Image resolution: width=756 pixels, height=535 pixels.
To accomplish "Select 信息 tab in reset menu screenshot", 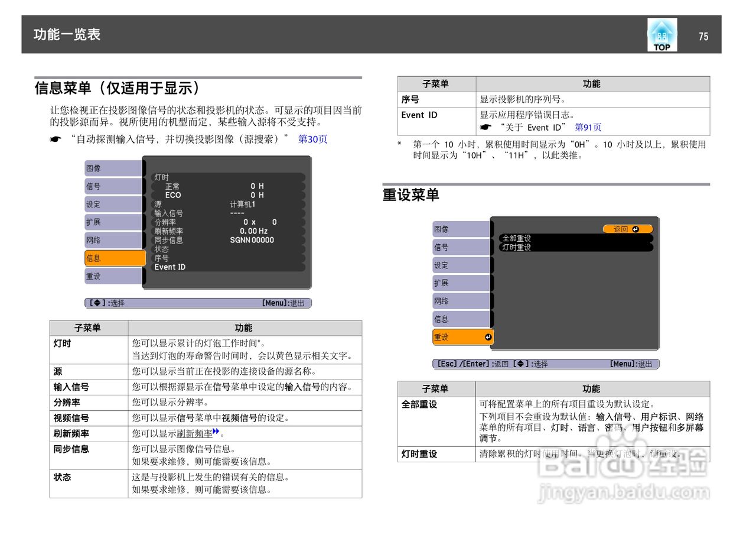I will coord(461,319).
